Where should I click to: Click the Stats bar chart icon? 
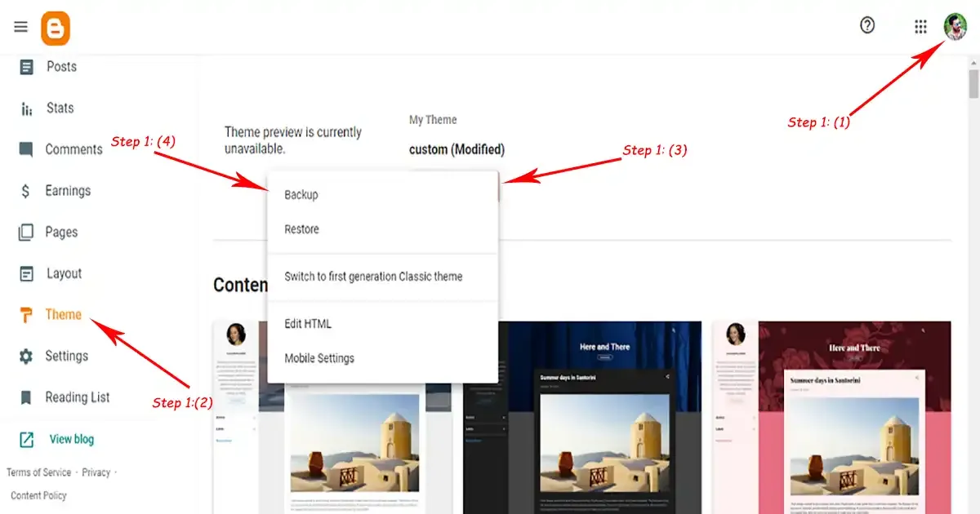pos(27,109)
